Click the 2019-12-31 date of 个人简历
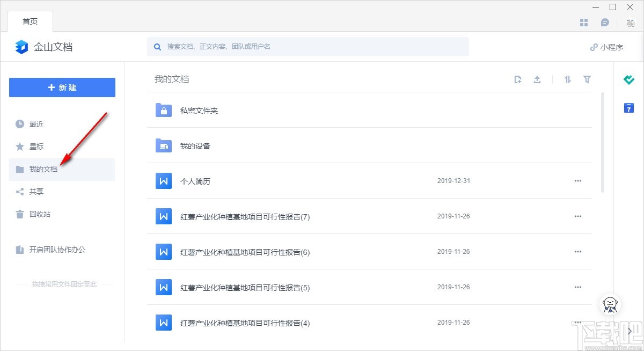This screenshot has width=644, height=351. click(453, 181)
